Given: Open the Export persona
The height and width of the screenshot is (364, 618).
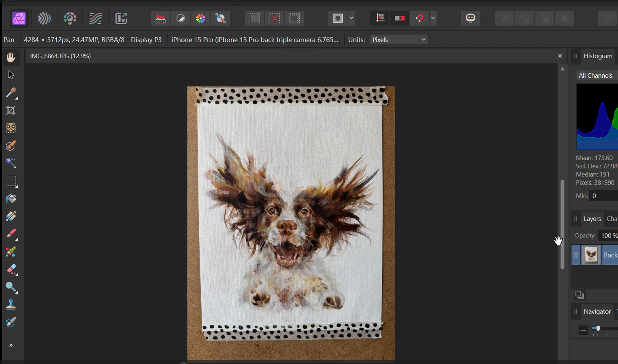Looking at the screenshot, I should pyautogui.click(x=121, y=18).
